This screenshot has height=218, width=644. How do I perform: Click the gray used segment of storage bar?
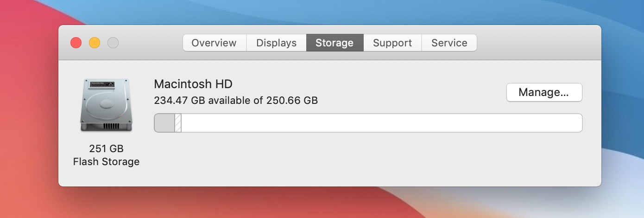pos(164,123)
